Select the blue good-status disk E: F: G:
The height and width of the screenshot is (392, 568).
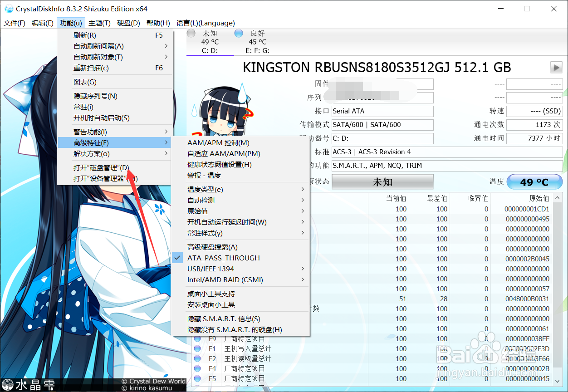[257, 42]
